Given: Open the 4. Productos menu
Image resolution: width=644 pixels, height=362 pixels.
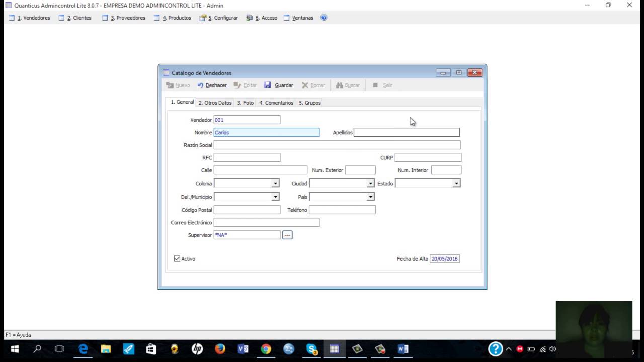Looking at the screenshot, I should (172, 18).
